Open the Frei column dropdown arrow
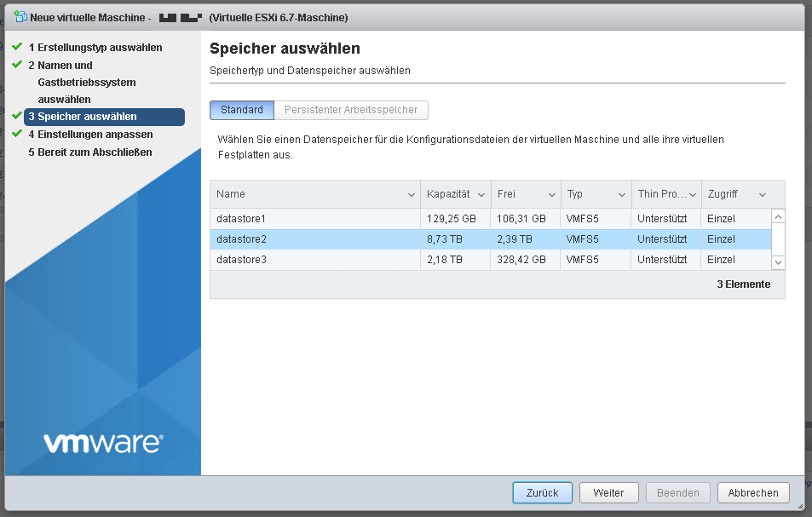Viewport: 812px width, 517px height. pos(552,195)
